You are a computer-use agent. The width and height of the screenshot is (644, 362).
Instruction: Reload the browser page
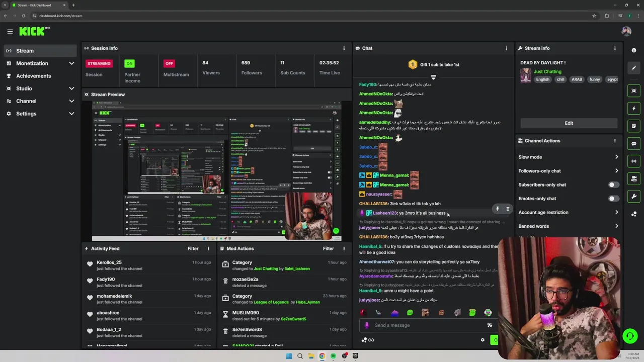[x=23, y=16]
